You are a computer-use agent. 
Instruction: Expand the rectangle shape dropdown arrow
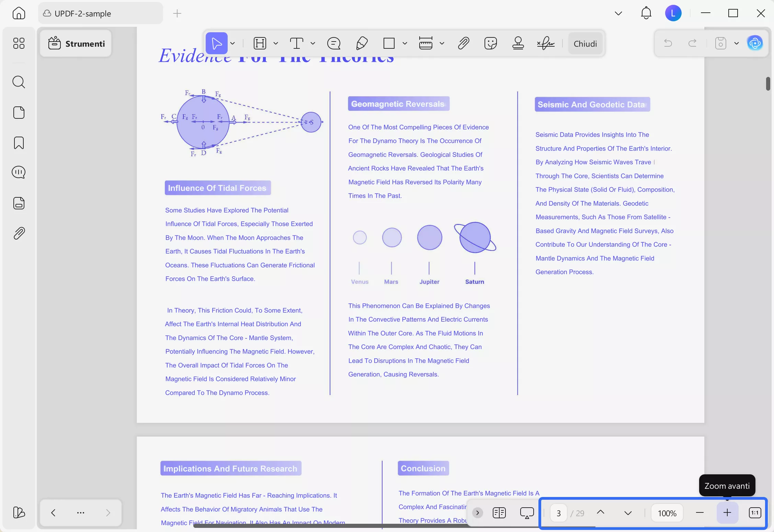[405, 44]
